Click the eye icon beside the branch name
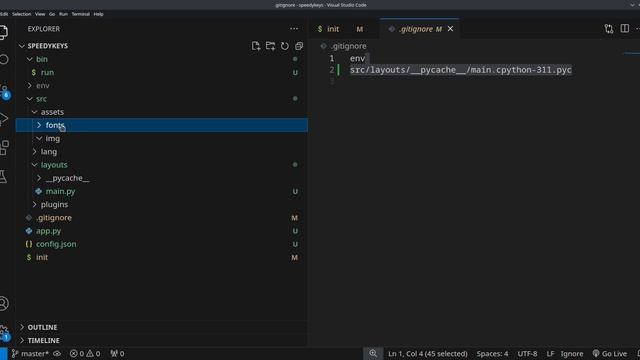This screenshot has height=360, width=640. tap(57, 353)
